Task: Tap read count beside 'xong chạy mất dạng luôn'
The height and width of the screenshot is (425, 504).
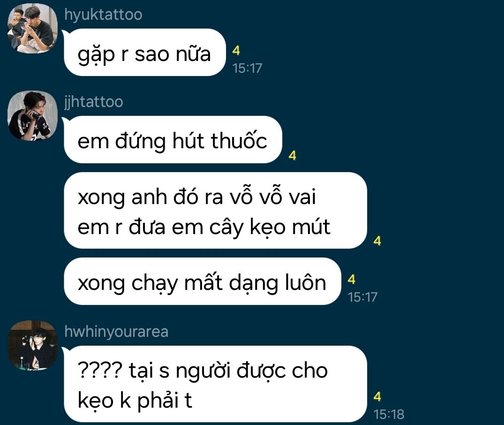Action: [352, 279]
